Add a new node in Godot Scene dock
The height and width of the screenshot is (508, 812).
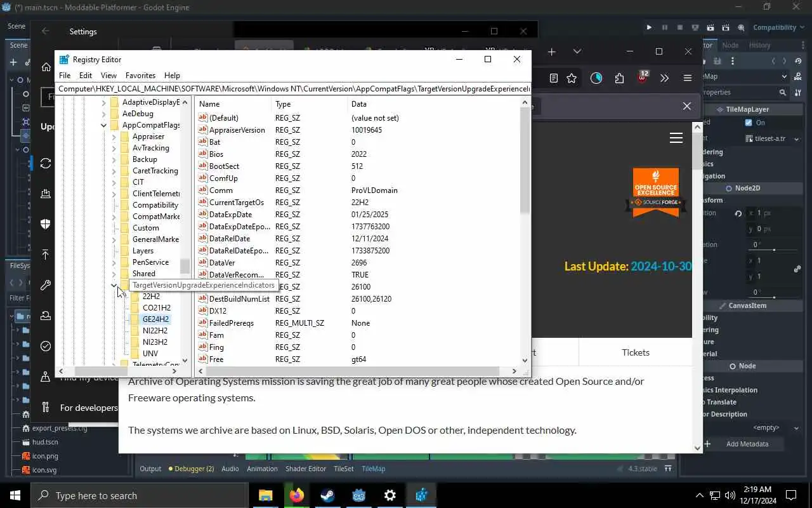tap(13, 62)
